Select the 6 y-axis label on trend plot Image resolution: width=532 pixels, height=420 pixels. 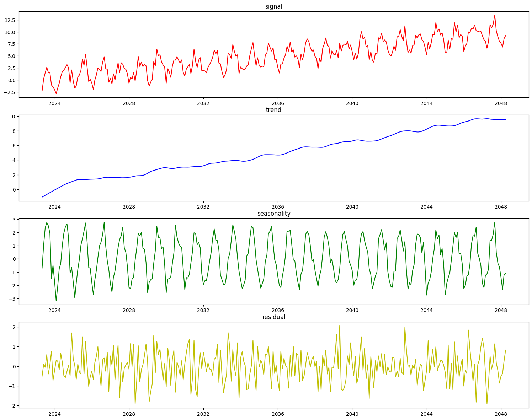(14, 146)
